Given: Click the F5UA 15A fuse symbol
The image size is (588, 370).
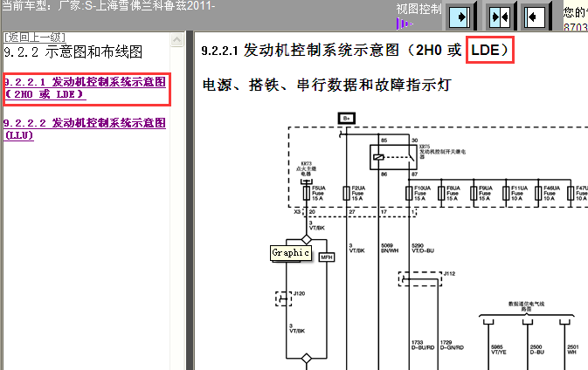Looking at the screenshot, I should point(307,193).
